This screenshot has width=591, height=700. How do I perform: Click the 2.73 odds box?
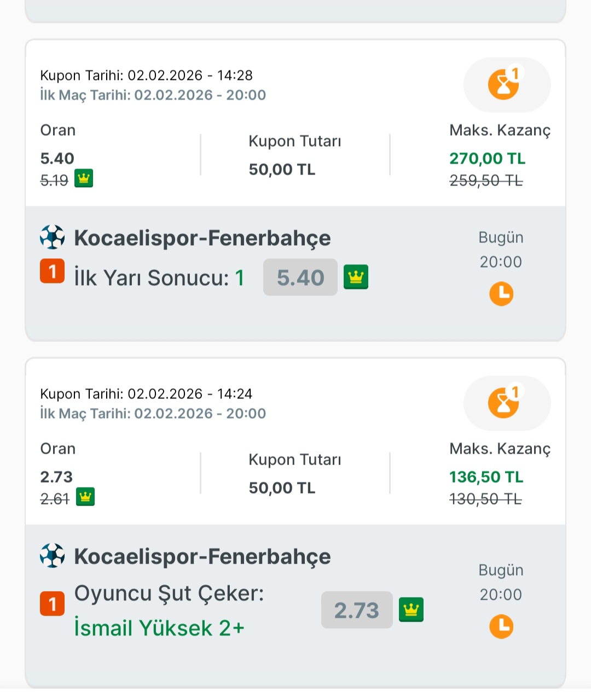pos(357,610)
